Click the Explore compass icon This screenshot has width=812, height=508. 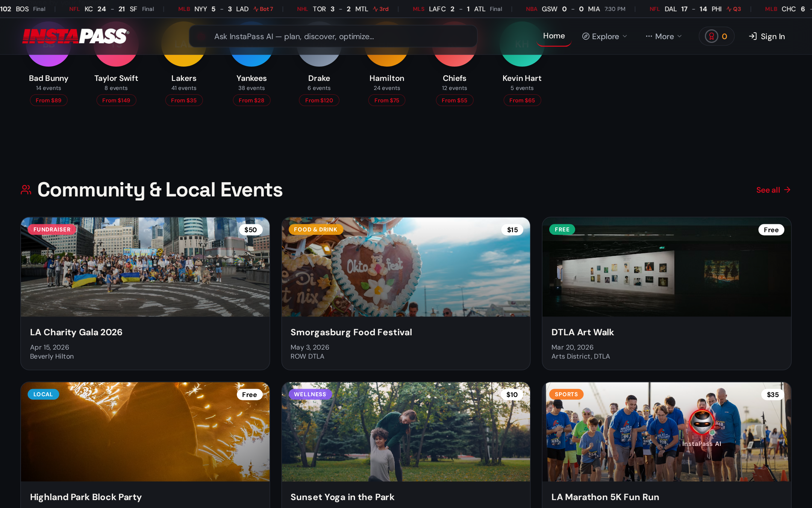click(x=586, y=36)
